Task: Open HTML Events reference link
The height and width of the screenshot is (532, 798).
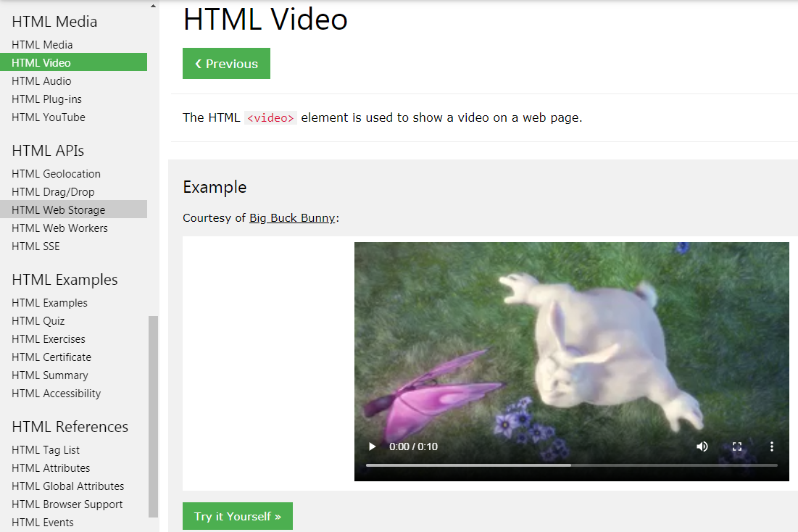Action: [42, 523]
